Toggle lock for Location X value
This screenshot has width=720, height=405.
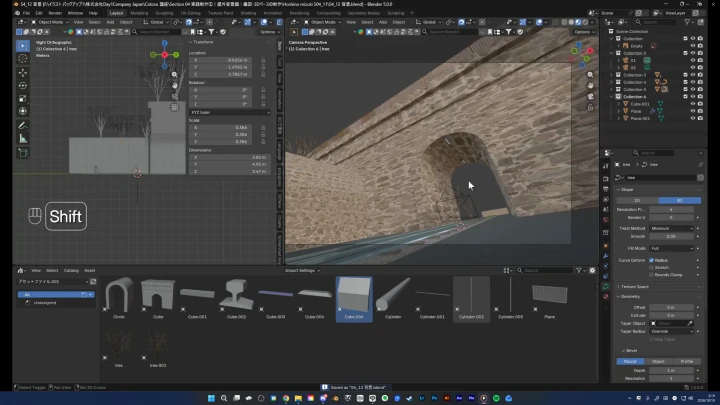[x=263, y=60]
